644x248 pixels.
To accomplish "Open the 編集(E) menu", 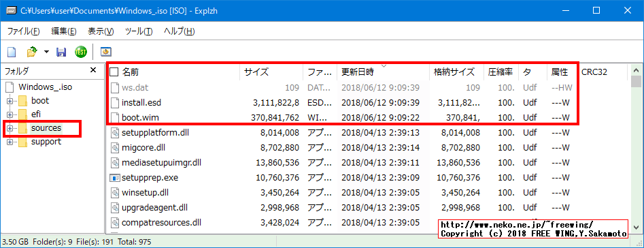I will point(64,31).
